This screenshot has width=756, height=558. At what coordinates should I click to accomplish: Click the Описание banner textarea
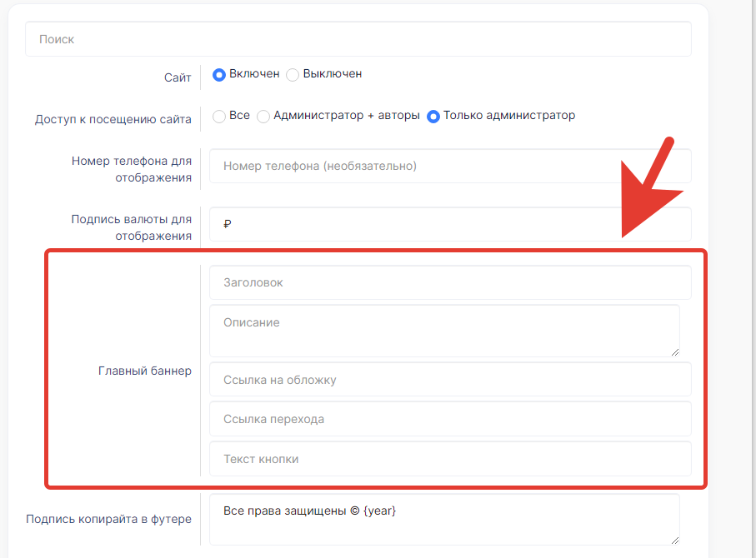tap(444, 331)
